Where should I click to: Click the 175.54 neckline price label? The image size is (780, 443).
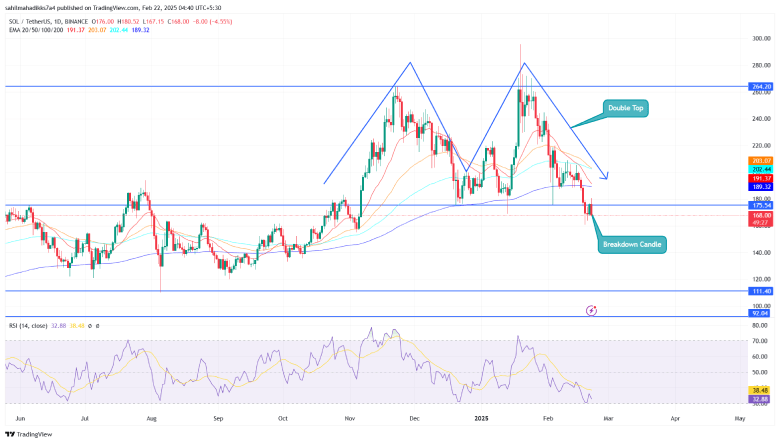pos(761,205)
